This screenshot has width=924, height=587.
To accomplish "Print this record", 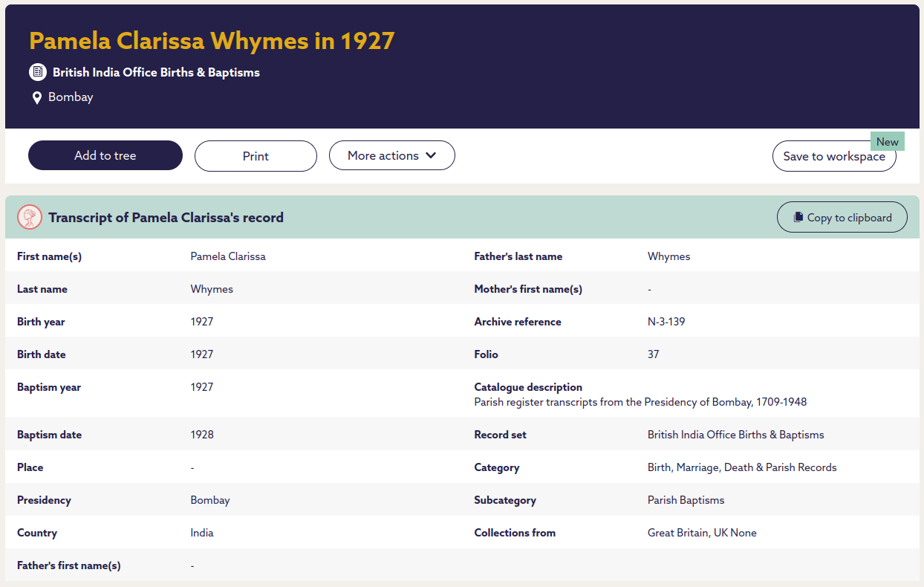I will pos(256,156).
